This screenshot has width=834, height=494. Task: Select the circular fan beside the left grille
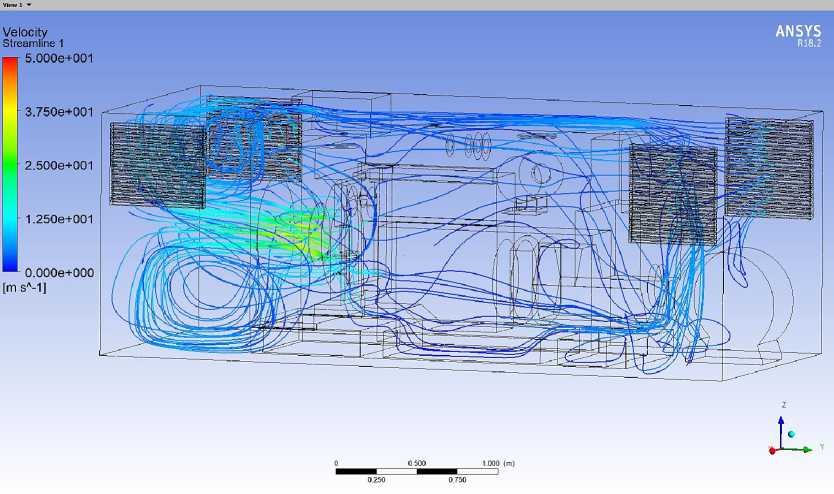click(x=232, y=141)
